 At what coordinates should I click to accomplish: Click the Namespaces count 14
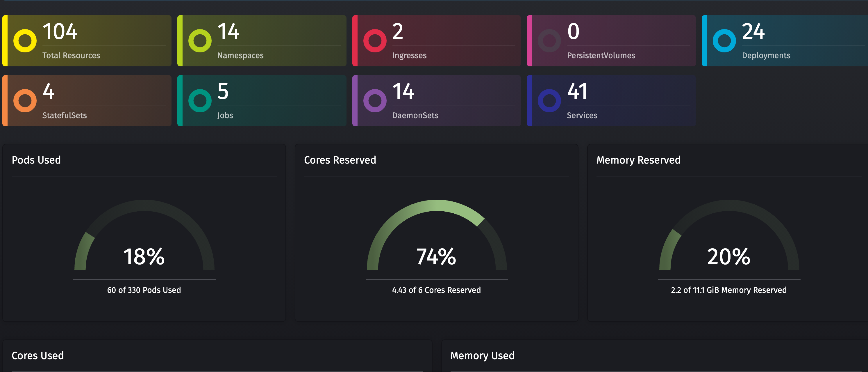point(227,32)
